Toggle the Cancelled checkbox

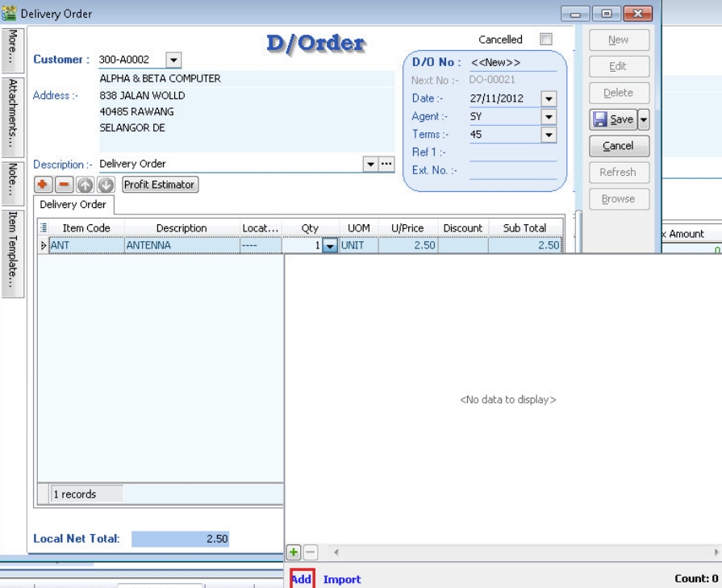[x=546, y=40]
